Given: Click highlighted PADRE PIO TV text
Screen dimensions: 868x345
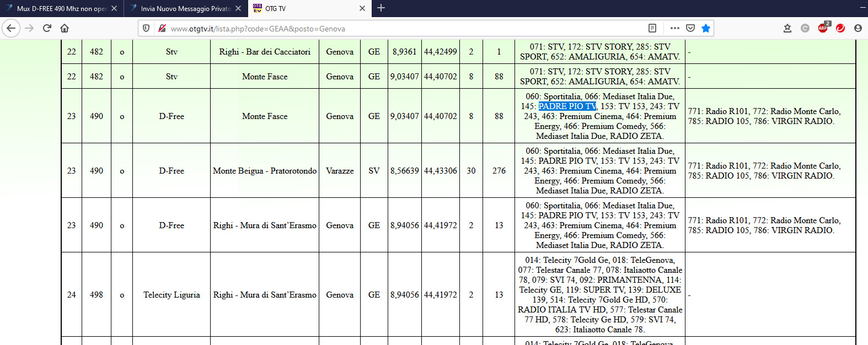Looking at the screenshot, I should coord(567,106).
